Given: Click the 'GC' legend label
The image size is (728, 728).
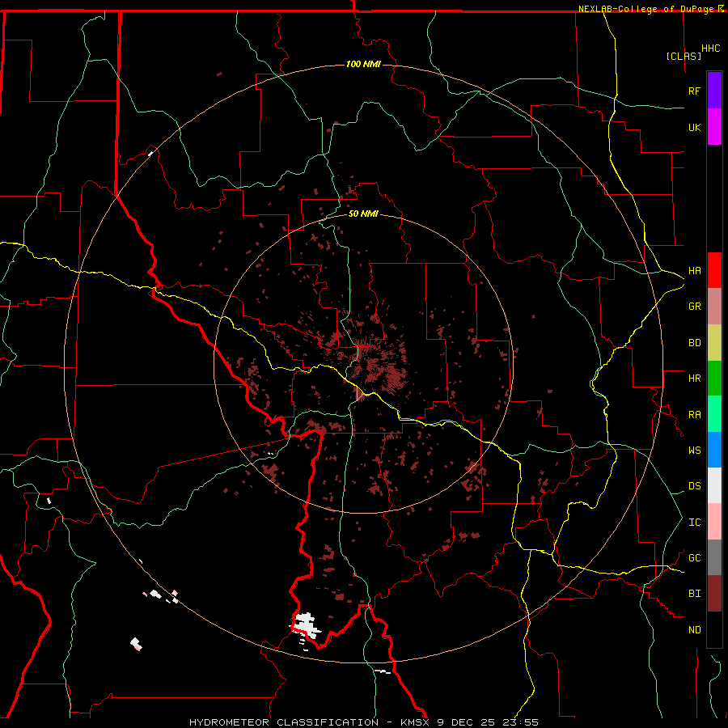Looking at the screenshot, I should point(695,558).
